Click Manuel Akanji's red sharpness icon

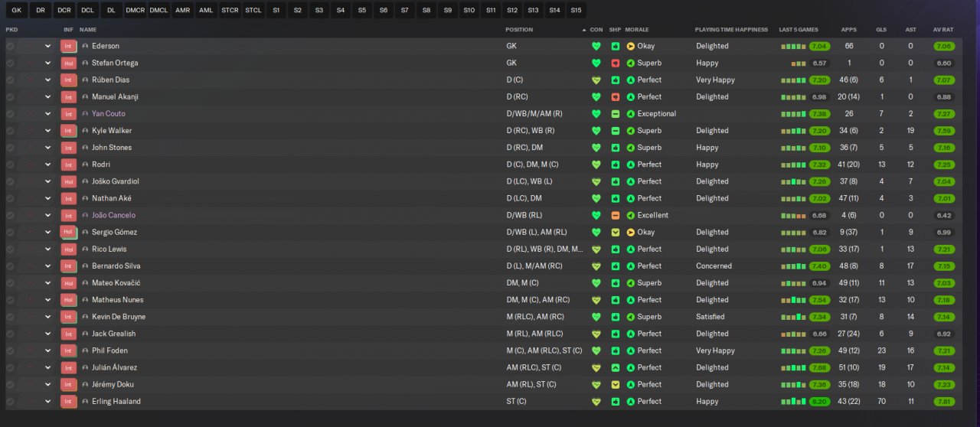pos(615,96)
